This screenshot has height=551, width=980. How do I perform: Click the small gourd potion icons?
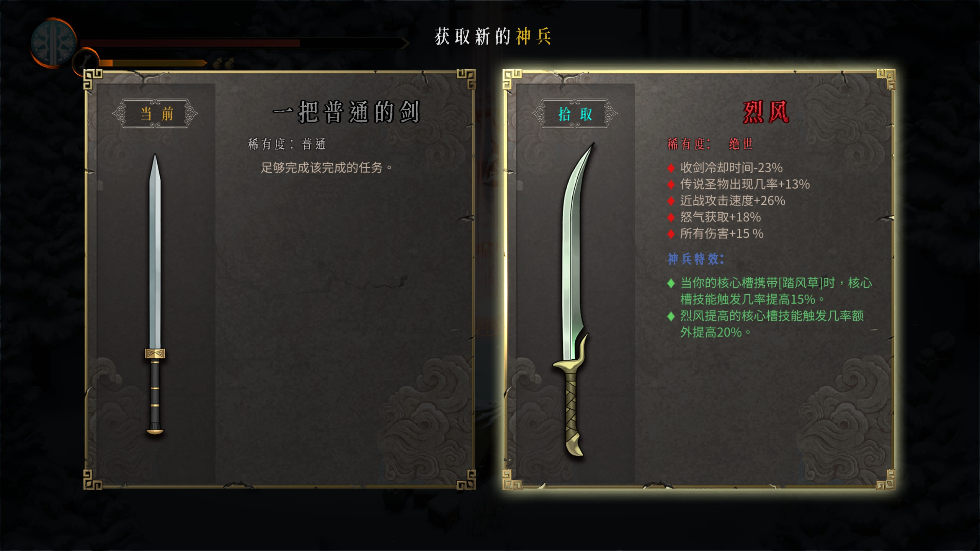[223, 63]
